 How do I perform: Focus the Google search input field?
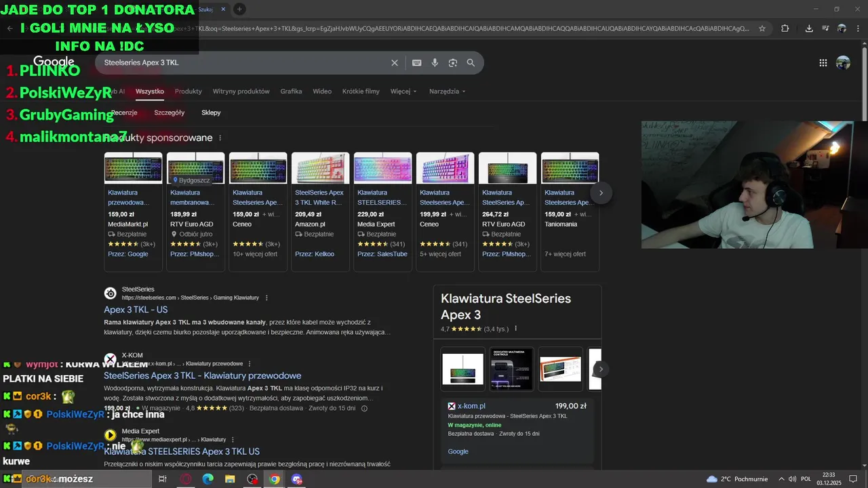(244, 62)
